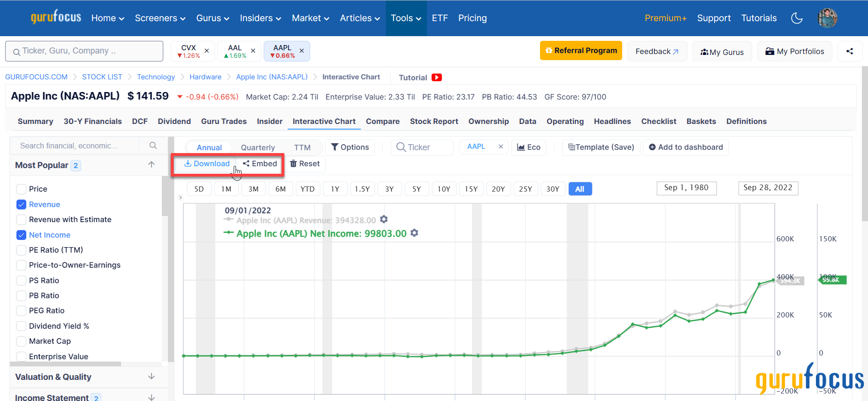Click the share icon button

(850, 51)
